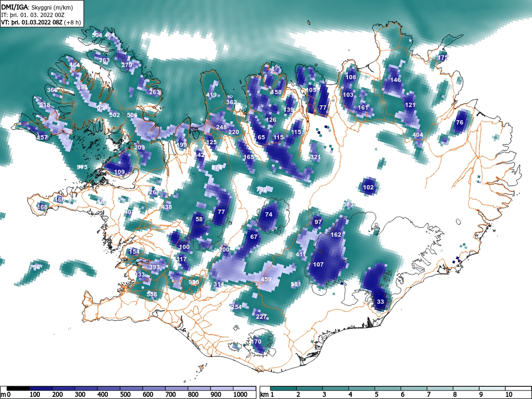The image size is (532, 399).
Task: Click the 518 visibility value
Action: [x=45, y=105]
